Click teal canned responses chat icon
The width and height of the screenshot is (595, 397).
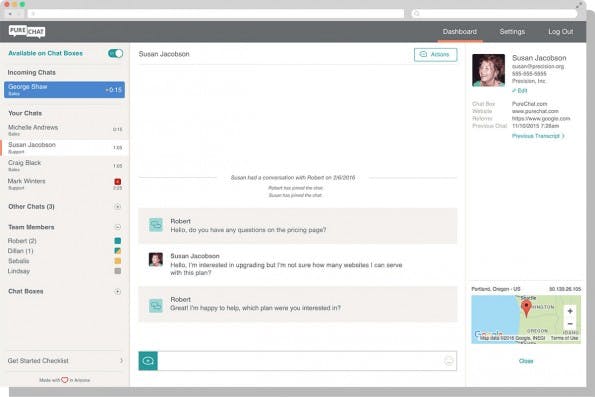148,361
